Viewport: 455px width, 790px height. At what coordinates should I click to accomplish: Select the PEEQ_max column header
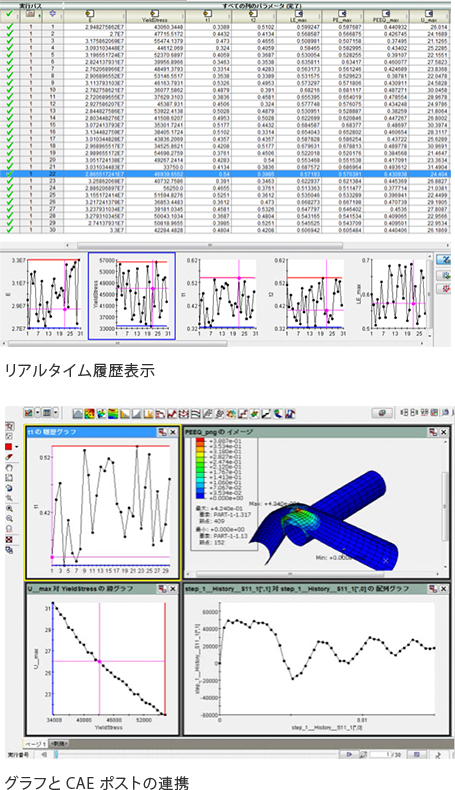[388, 16]
